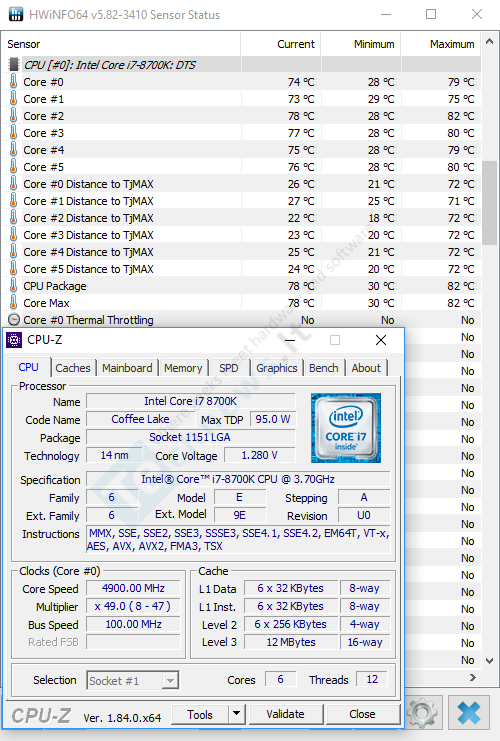Click the Bus Speed value 100.00 MHz
Image resolution: width=500 pixels, height=741 pixels.
pos(133,624)
